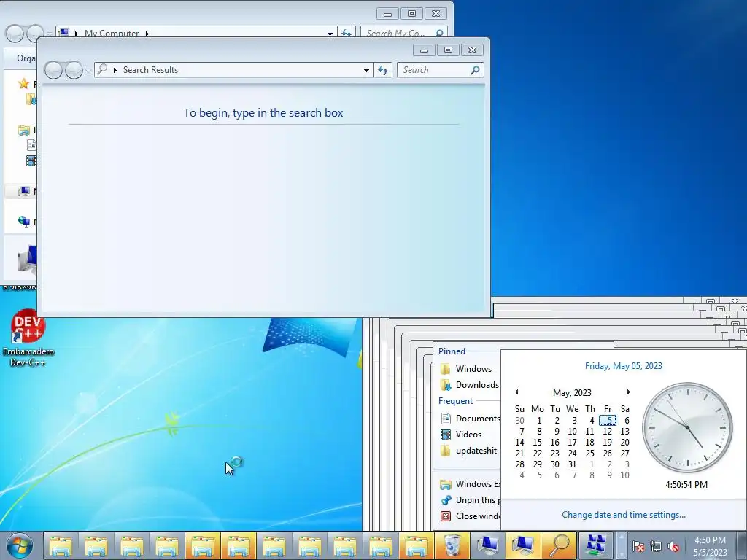Viewport: 747px width, 560px height.
Task: Open My Computer address bar dropdown
Action: [330, 34]
